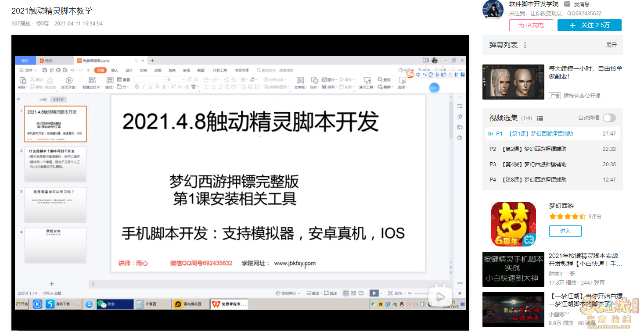This screenshot has width=644, height=332.
Task: Open recommended video 2021年按键精灵脚本实战
Action: 585,260
